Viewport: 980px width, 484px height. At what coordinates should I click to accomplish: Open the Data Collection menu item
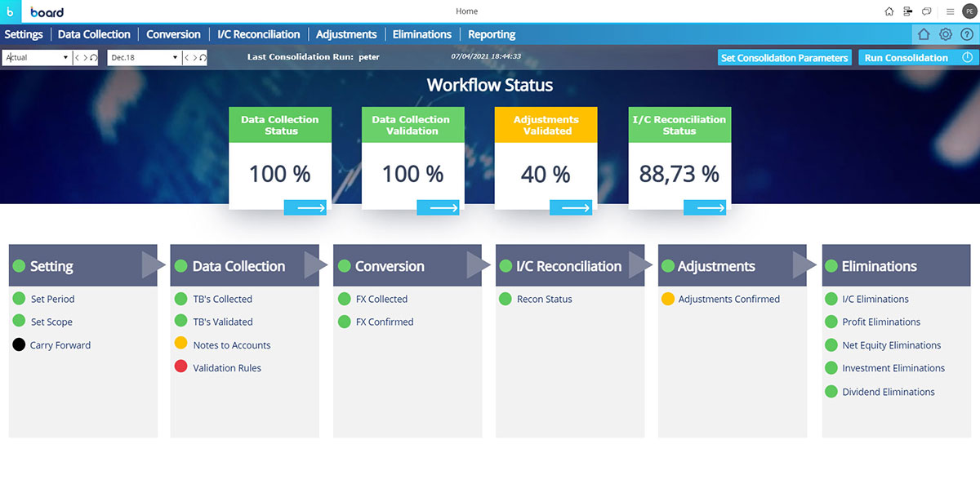point(94,34)
